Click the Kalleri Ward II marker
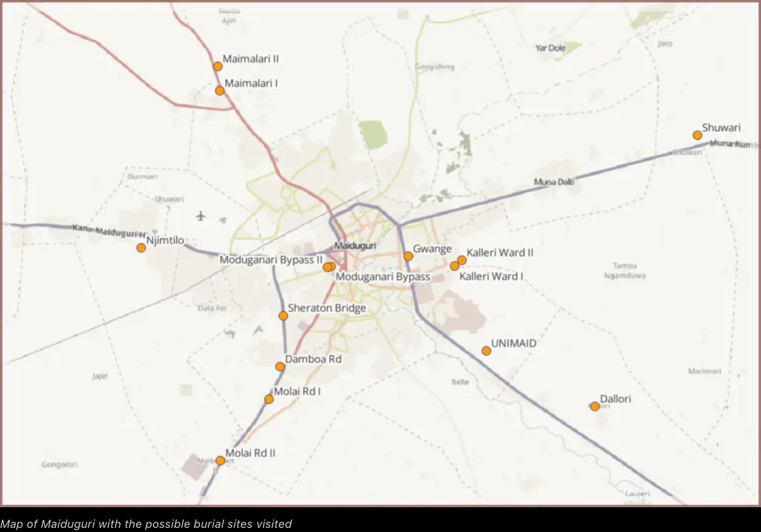The width and height of the screenshot is (761, 532). point(462,260)
